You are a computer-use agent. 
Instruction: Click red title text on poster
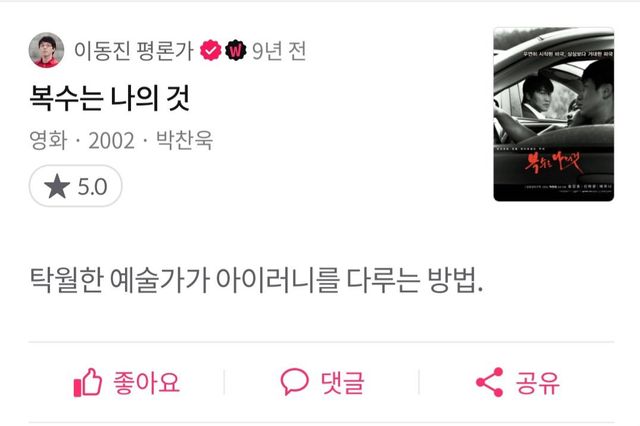coord(552,163)
